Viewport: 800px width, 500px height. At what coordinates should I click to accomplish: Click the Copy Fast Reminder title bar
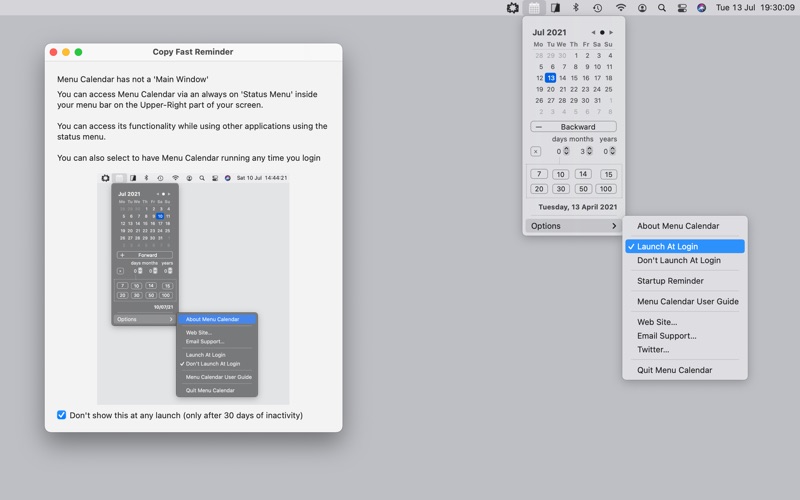pyautogui.click(x=193, y=52)
